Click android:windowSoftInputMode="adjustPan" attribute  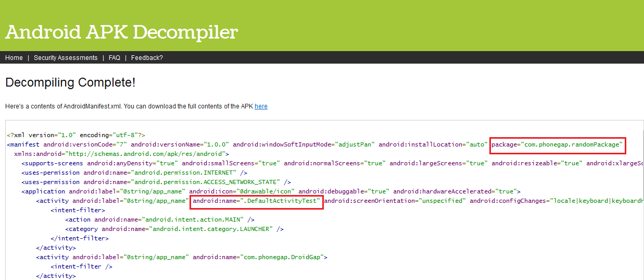coord(304,144)
